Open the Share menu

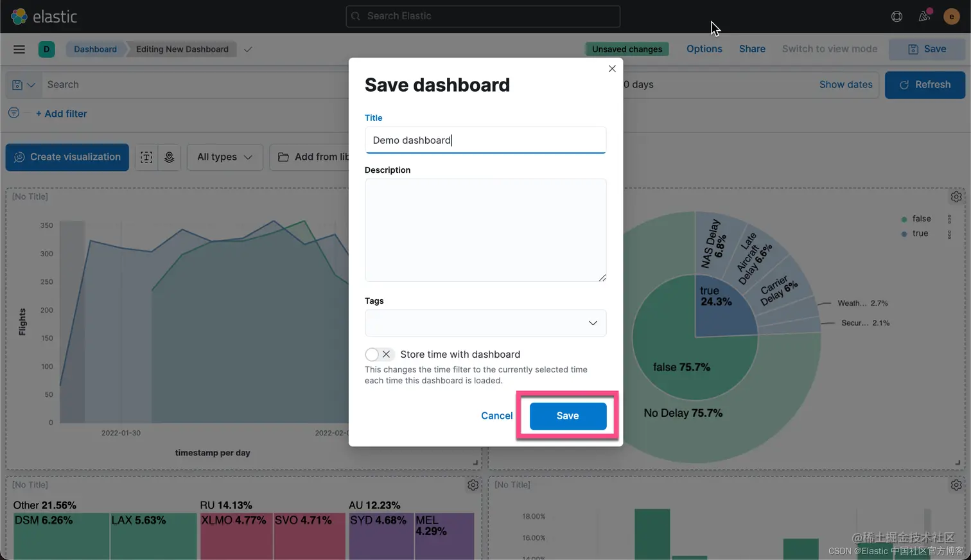(x=752, y=49)
